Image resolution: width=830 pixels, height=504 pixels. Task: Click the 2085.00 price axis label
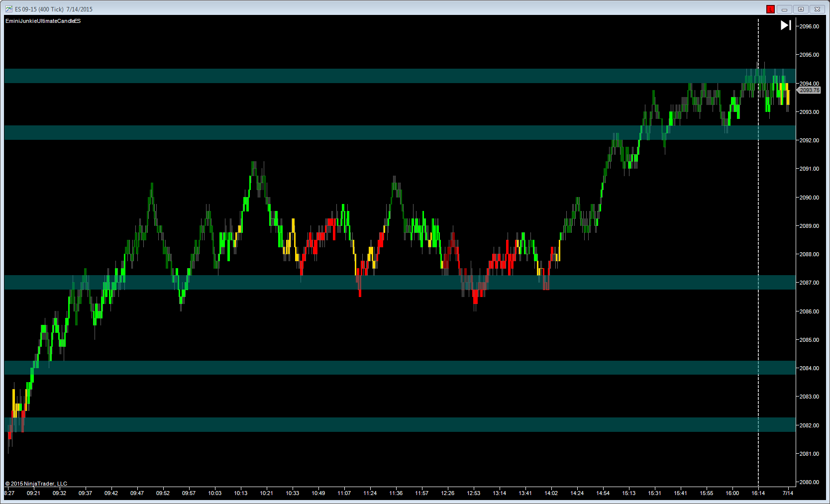[x=809, y=340]
